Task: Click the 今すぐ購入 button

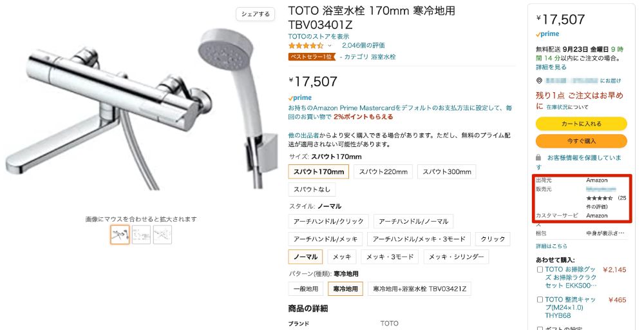Action: tap(581, 141)
